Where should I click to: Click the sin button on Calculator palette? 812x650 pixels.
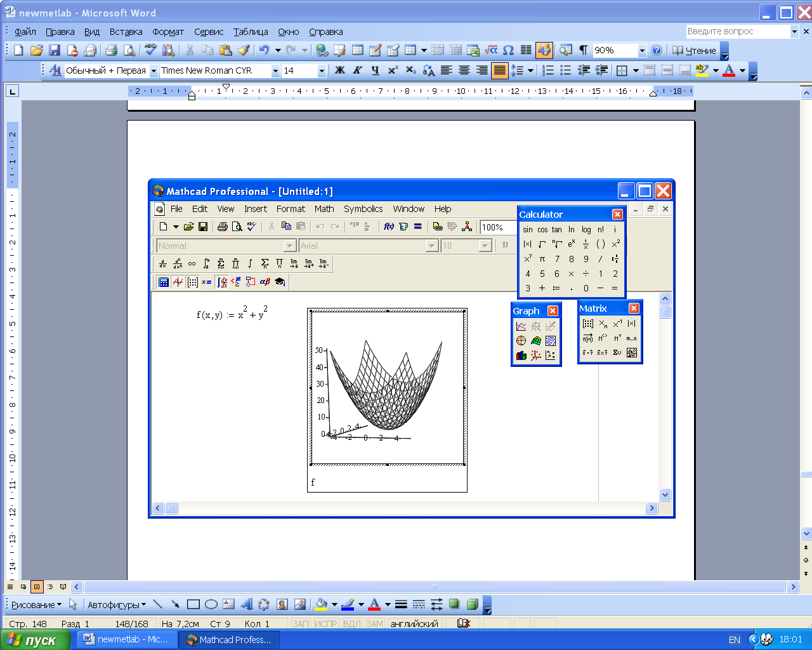[x=528, y=230]
